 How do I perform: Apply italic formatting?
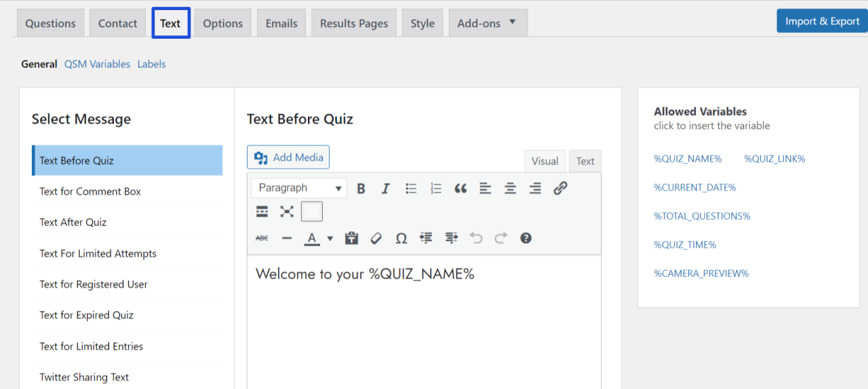(386, 189)
